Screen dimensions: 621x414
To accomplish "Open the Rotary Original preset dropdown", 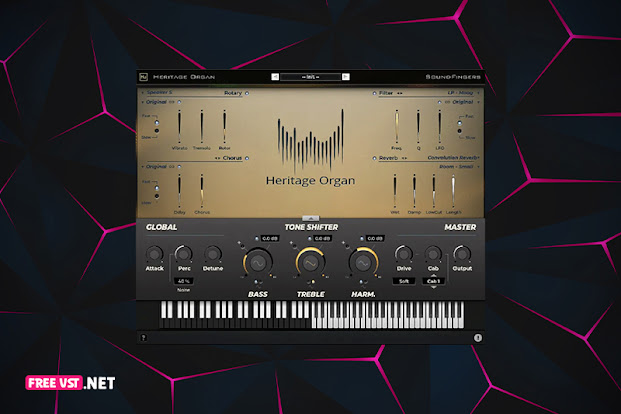I will pos(155,102).
